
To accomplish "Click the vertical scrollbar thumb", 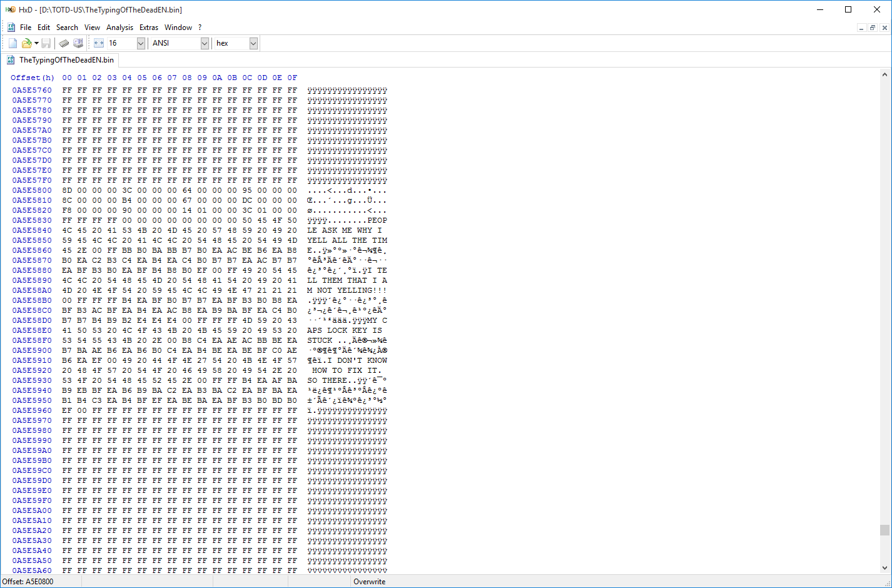I will point(884,530).
